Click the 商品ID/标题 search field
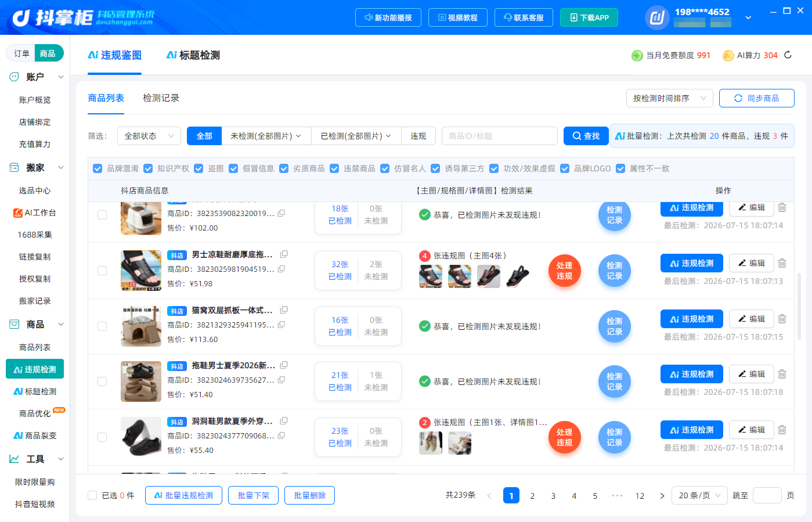This screenshot has height=522, width=812. 500,136
